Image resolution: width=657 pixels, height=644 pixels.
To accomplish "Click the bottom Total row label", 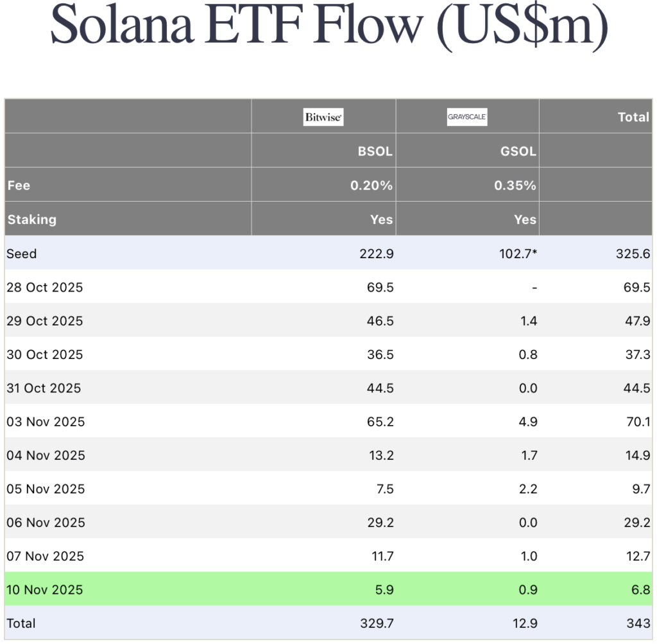I will click(21, 623).
